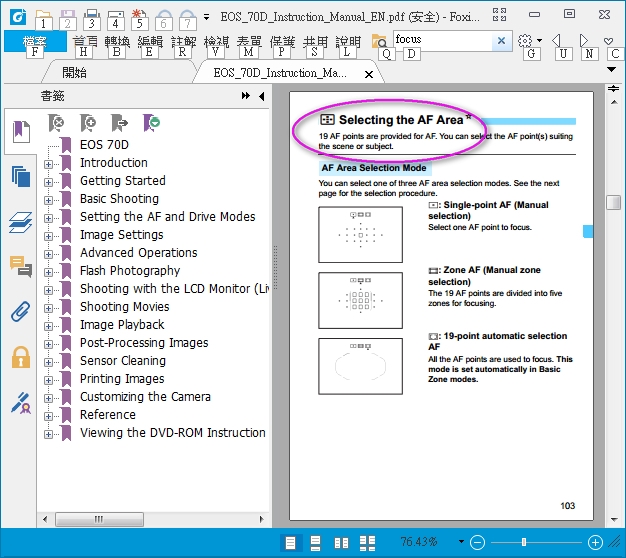Open the 編輯 edit ribbon tab
Viewport: 626px width, 558px height.
tap(150, 41)
